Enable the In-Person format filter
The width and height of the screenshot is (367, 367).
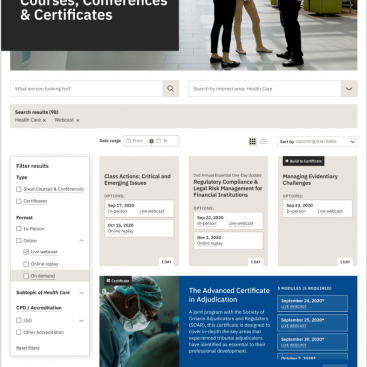19,229
